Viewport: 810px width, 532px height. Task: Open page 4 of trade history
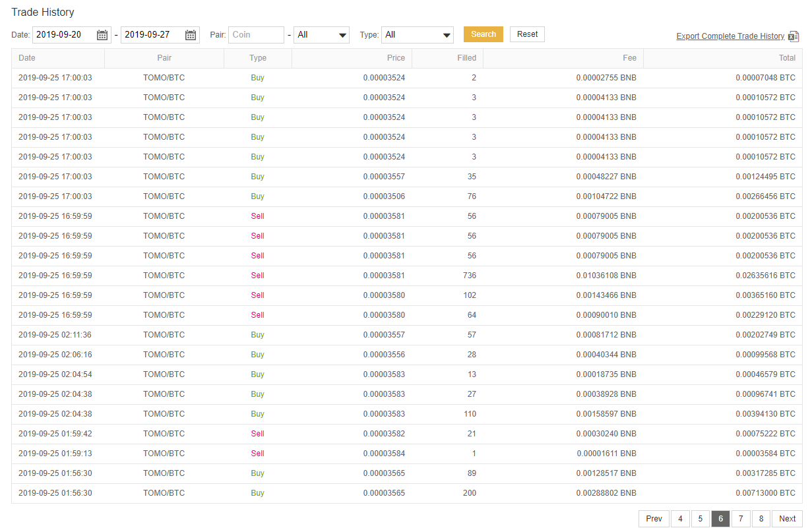(680, 519)
